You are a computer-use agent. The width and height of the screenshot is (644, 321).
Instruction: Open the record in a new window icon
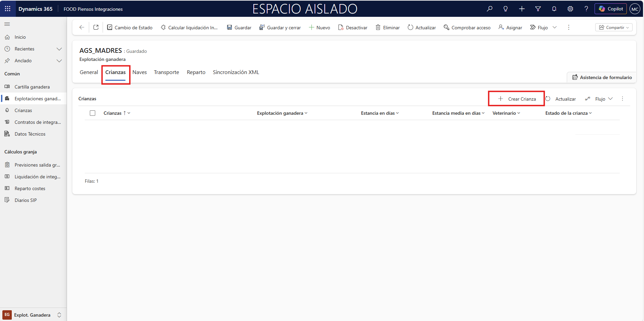[96, 27]
